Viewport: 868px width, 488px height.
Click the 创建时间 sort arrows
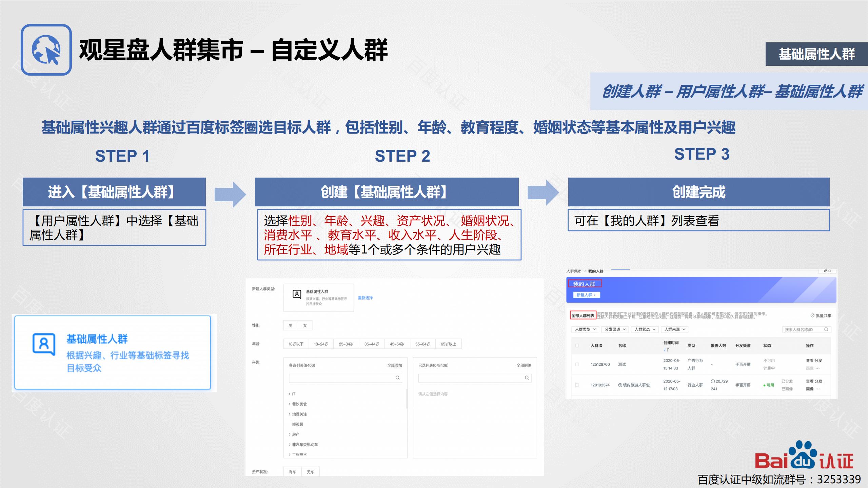point(666,349)
